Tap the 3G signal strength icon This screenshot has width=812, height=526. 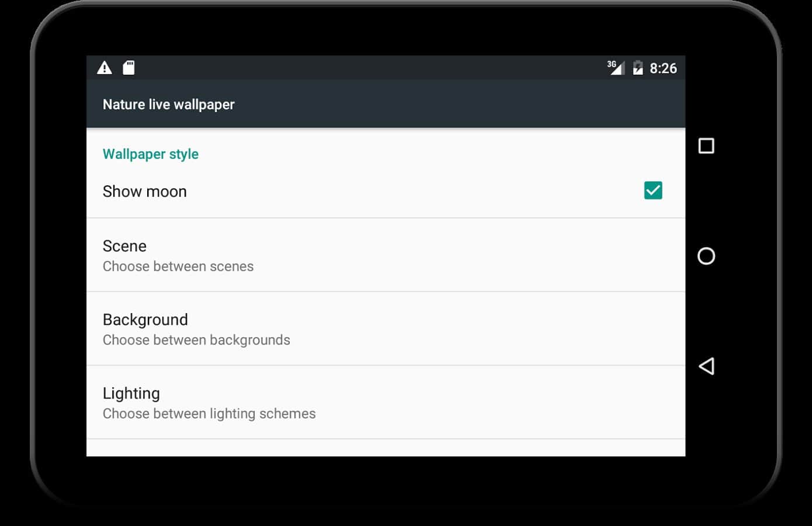(615, 68)
